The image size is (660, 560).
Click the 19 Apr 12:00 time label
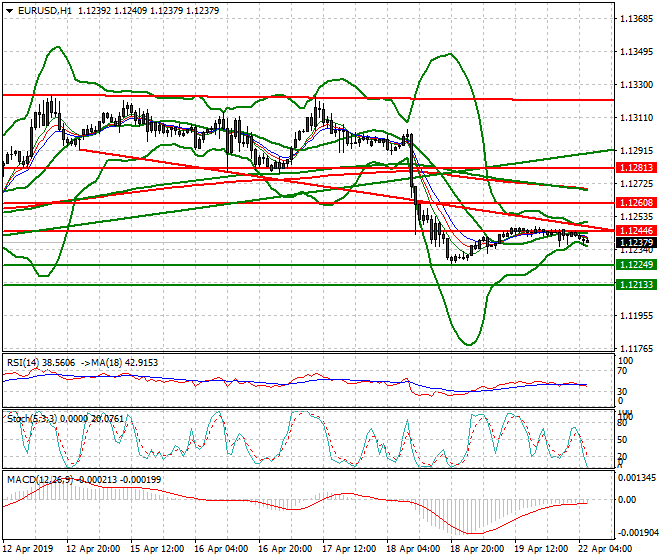click(541, 549)
